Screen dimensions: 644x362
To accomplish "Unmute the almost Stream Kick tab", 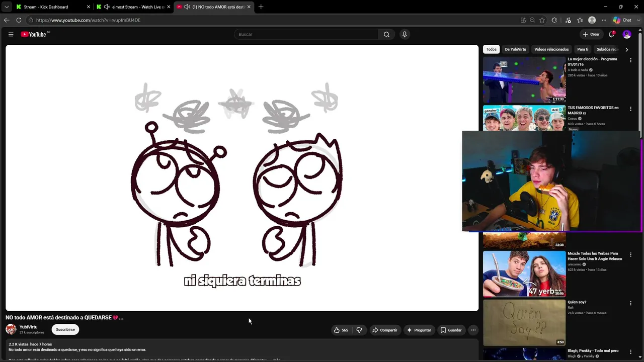I will [x=107, y=7].
